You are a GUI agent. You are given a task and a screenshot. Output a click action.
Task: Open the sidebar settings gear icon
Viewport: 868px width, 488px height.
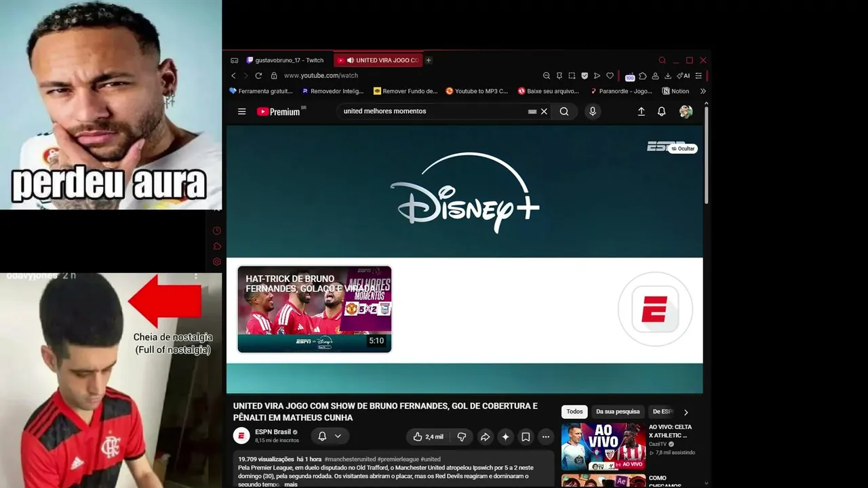217,262
